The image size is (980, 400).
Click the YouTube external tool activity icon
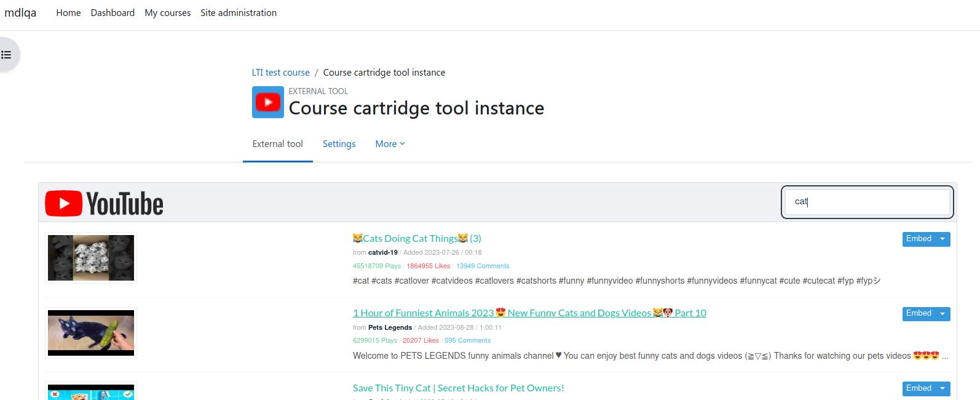(268, 102)
